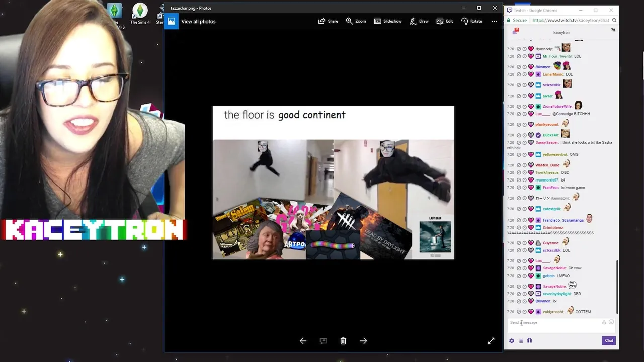Click username SassySasper in chat

(x=547, y=143)
